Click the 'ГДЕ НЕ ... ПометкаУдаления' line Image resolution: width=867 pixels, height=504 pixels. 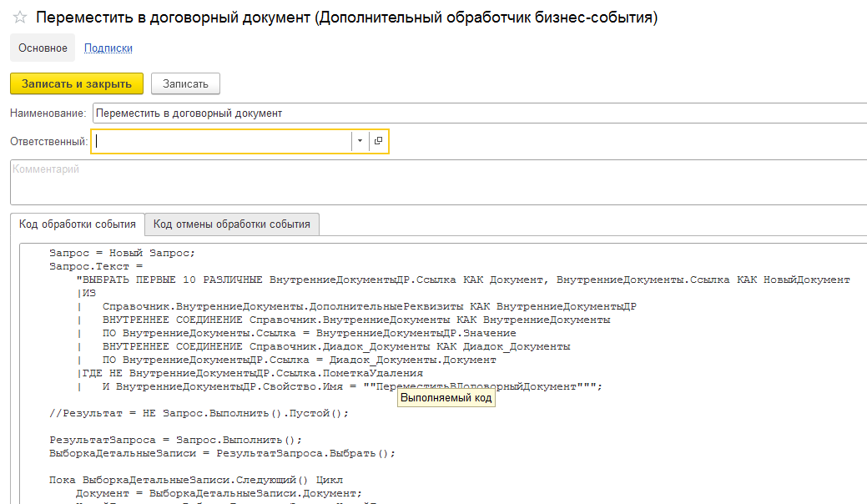tap(250, 373)
